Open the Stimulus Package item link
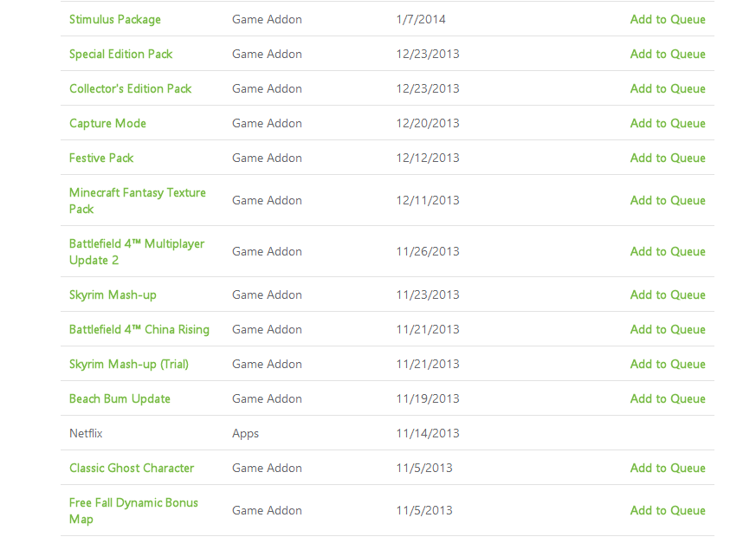 click(115, 19)
